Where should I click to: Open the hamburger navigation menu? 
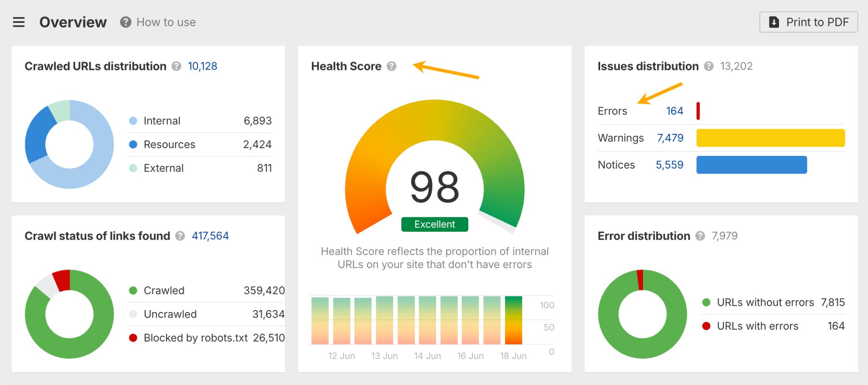[19, 22]
